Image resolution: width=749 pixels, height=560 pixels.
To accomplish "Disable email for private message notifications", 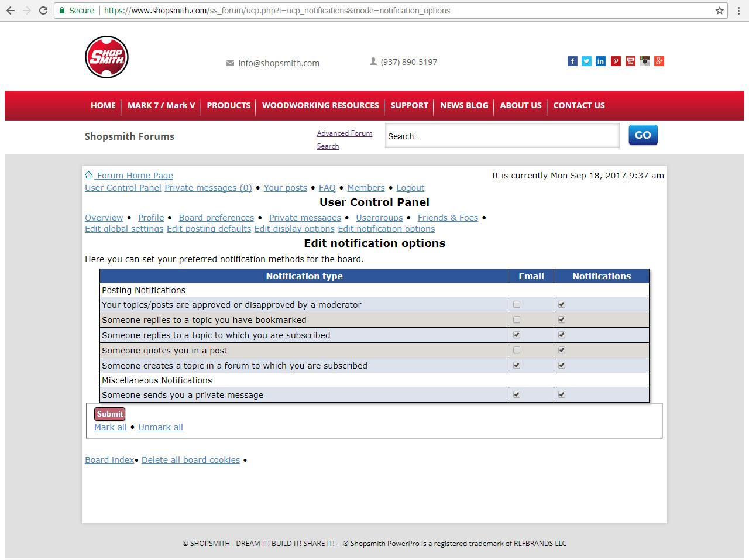I will pyautogui.click(x=517, y=394).
